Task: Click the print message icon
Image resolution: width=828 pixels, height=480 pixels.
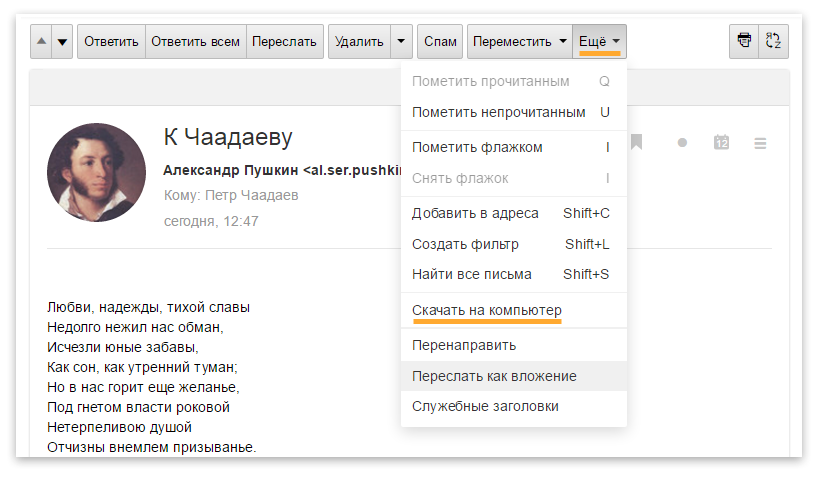Action: 744,41
